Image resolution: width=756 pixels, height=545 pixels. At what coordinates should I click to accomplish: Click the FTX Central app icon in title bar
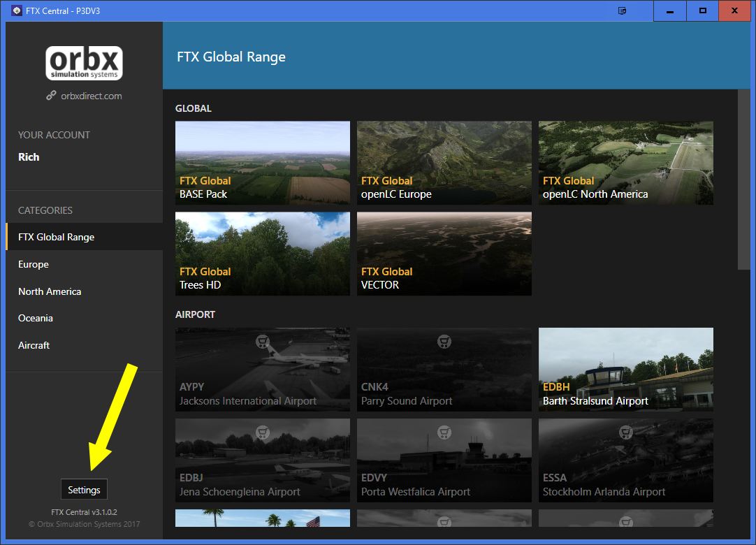point(17,10)
